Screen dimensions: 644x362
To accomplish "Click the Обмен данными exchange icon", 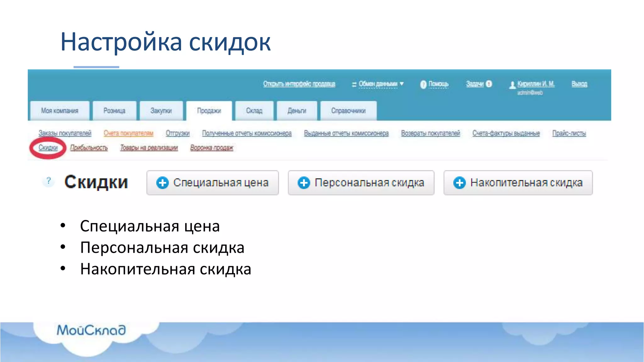I will click(x=354, y=84).
